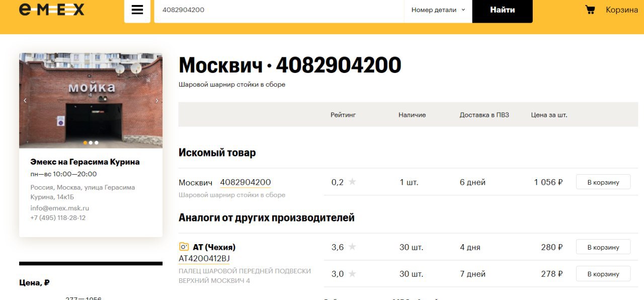Screen dimensions: 644x300
Task: Click the Найти search button
Action: tap(502, 10)
